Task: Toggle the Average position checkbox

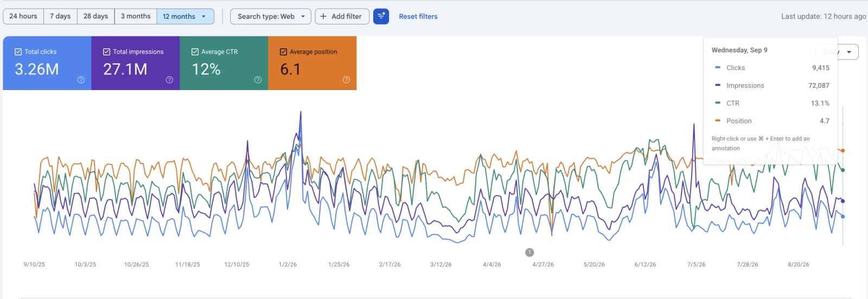Action: (284, 52)
